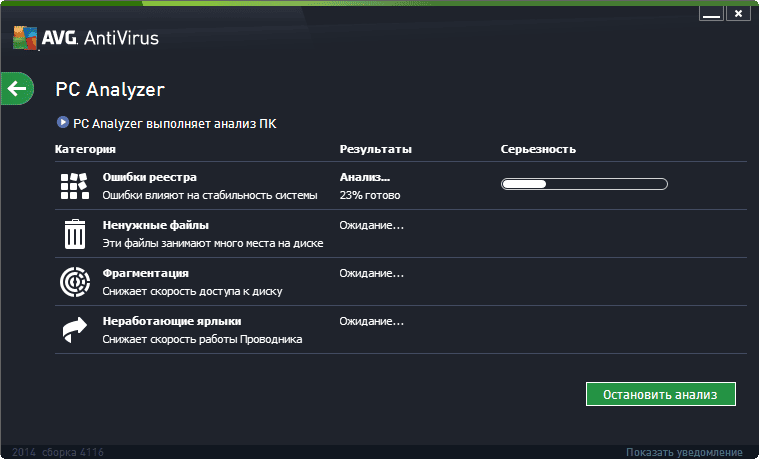Click the disk fragmentation circular icon
The width and height of the screenshot is (760, 460).
point(75,282)
